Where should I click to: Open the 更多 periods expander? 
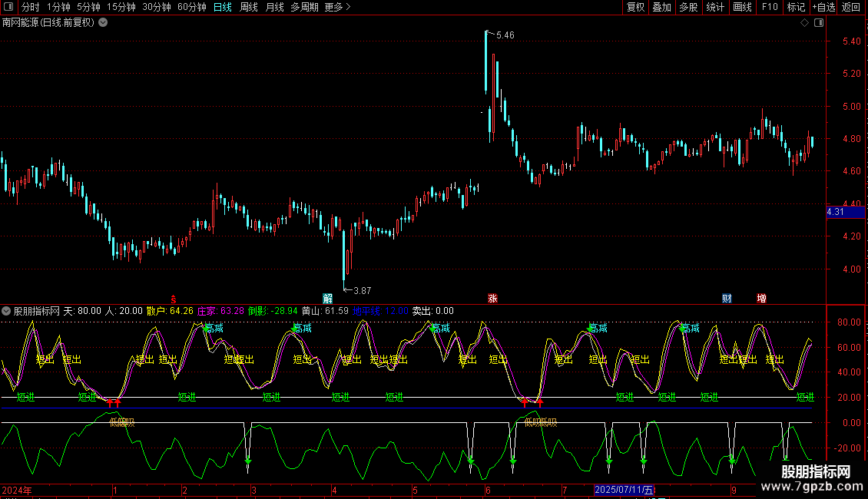point(337,7)
